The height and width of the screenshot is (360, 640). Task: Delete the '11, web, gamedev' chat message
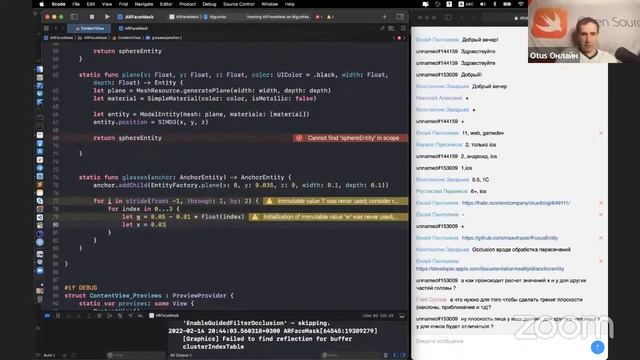coord(600,133)
